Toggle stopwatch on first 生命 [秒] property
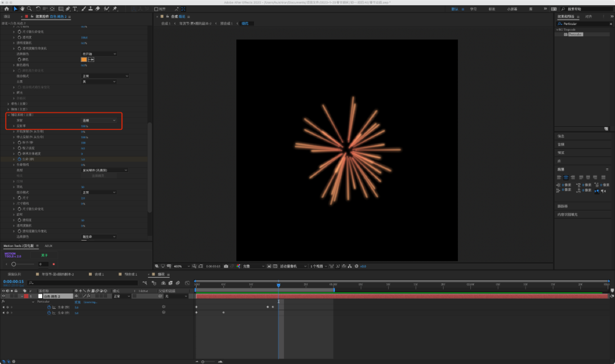Screen dimensions: 615x364 48,307
